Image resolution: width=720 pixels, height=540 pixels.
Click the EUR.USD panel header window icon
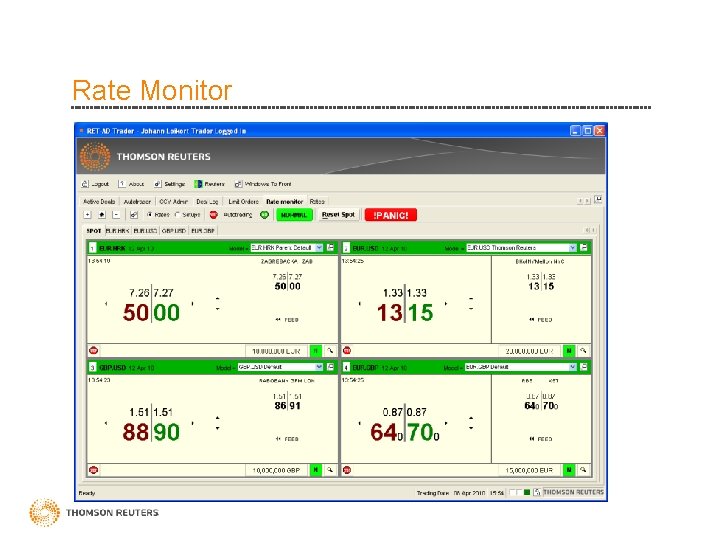584,248
